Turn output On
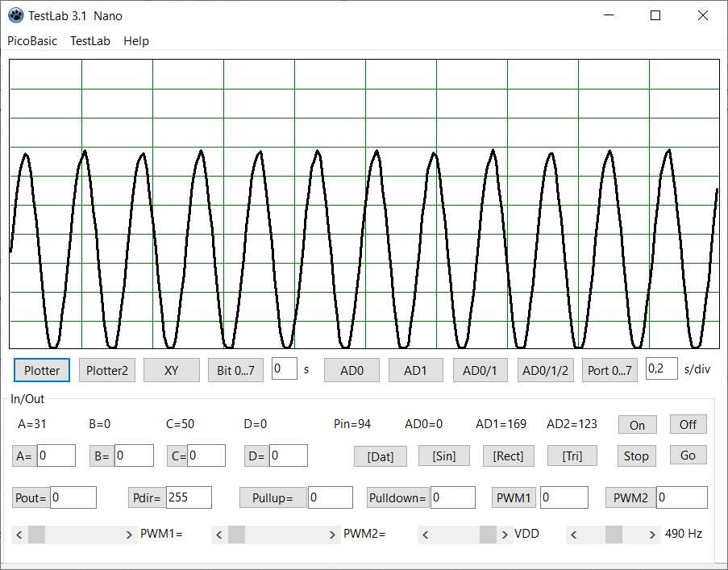 tap(637, 425)
